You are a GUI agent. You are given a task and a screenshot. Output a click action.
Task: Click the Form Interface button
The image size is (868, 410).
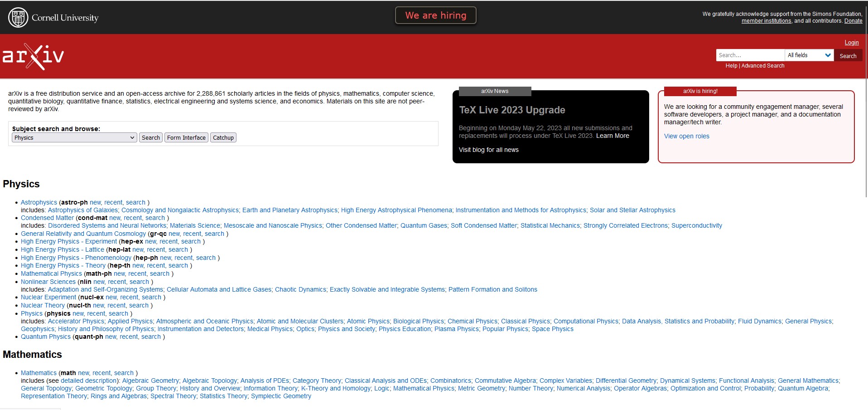pyautogui.click(x=186, y=138)
